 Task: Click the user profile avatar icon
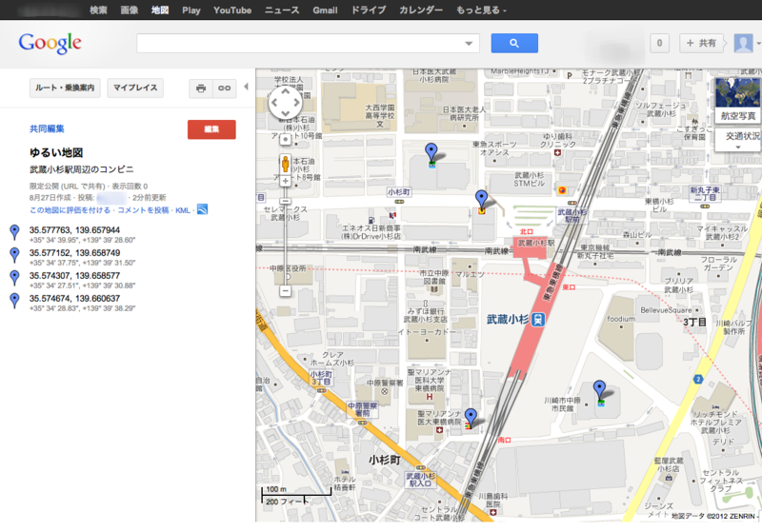pyautogui.click(x=743, y=43)
